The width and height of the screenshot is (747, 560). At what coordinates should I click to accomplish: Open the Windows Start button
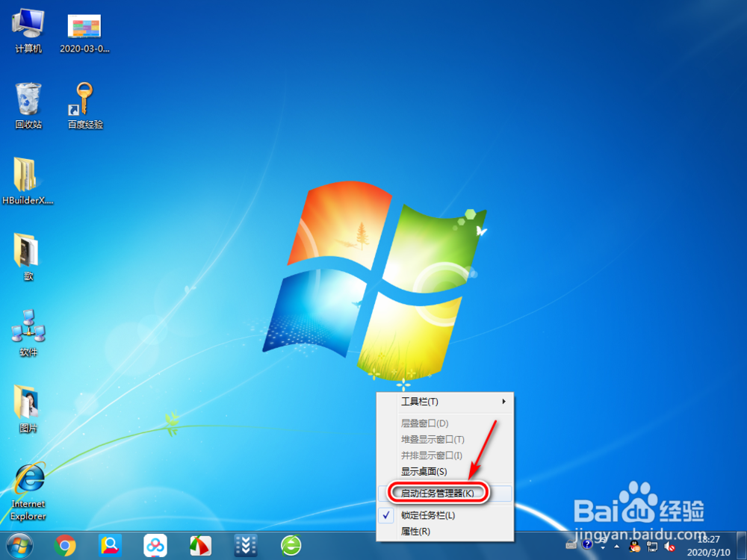coord(19,546)
